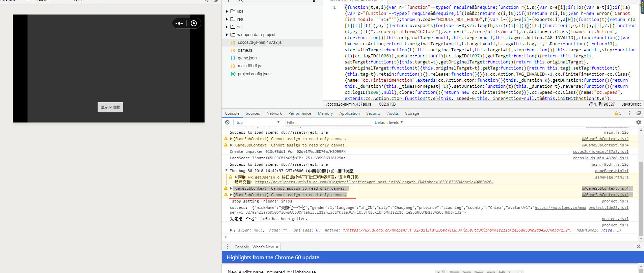The width and height of the screenshot is (644, 273).
Task: Open the top execution context dropdown
Action: point(258,122)
